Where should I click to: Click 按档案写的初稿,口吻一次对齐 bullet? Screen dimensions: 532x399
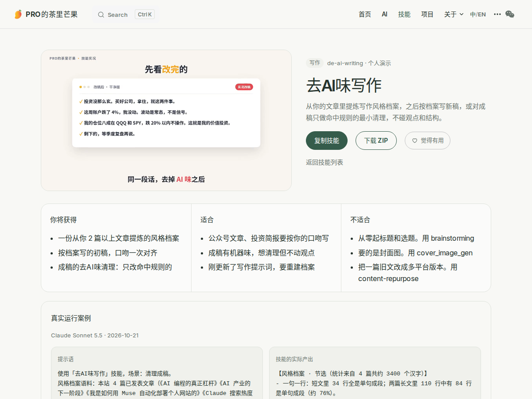(108, 253)
